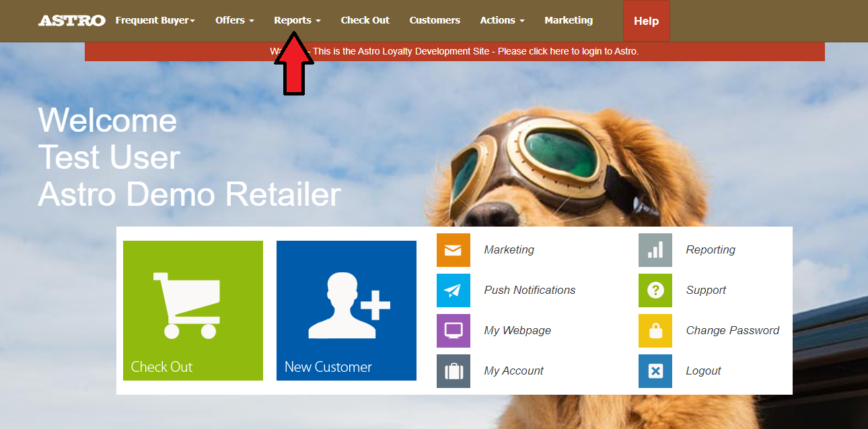This screenshot has width=868, height=429.
Task: Go to Customers in the top navigation
Action: coord(435,20)
